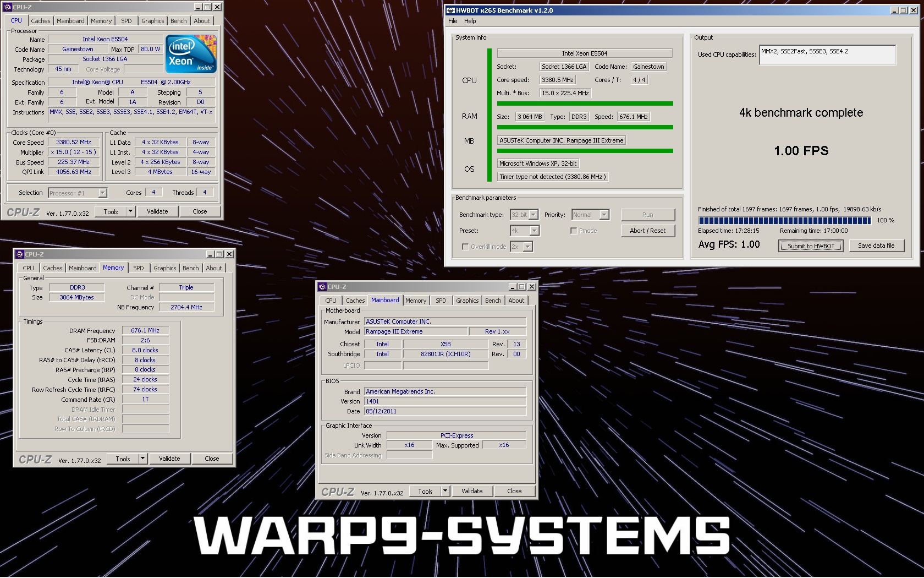The width and height of the screenshot is (924, 578).
Task: Close the HWBOT x265 Benchmark window
Action: 913,10
